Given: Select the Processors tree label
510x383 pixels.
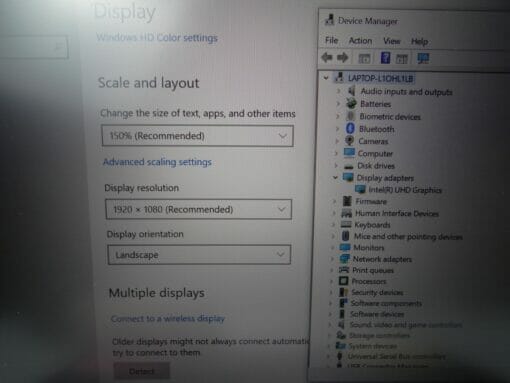Looking at the screenshot, I should click(369, 281).
